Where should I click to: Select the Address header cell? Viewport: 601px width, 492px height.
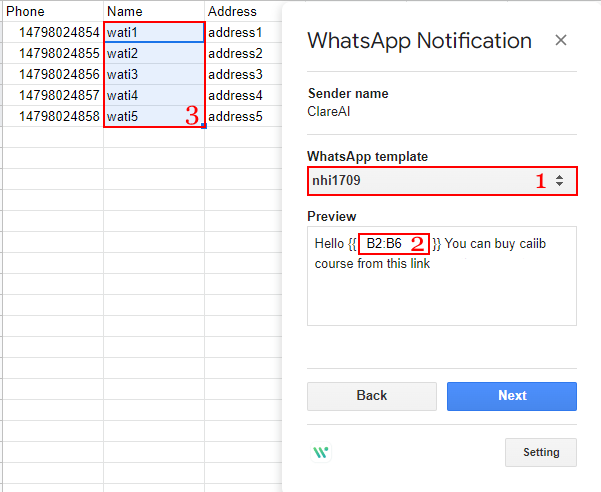click(243, 11)
